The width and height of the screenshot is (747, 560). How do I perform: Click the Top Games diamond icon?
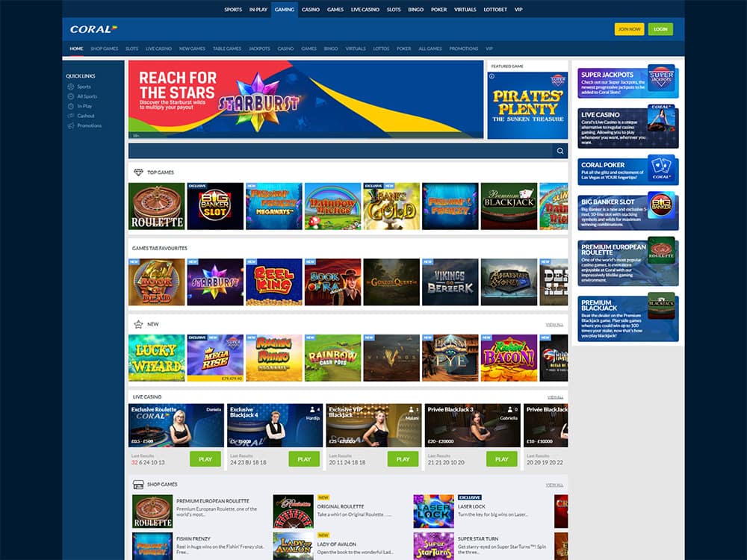point(138,172)
